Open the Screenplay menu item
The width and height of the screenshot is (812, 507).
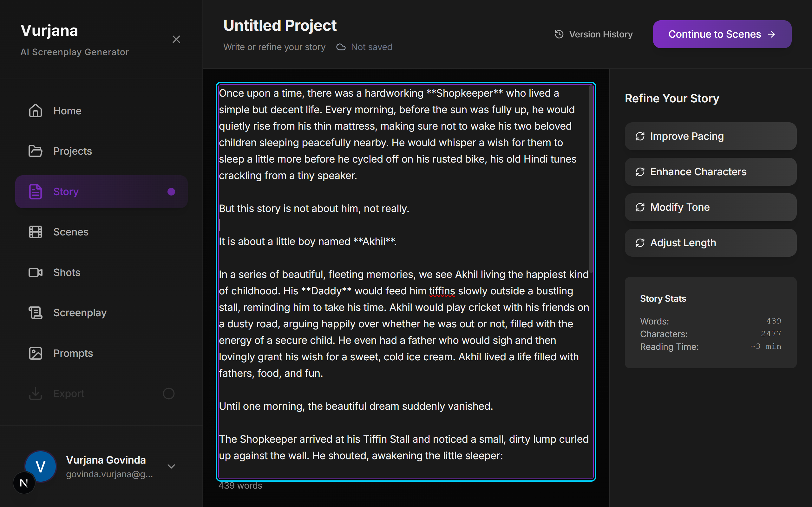pyautogui.click(x=80, y=312)
